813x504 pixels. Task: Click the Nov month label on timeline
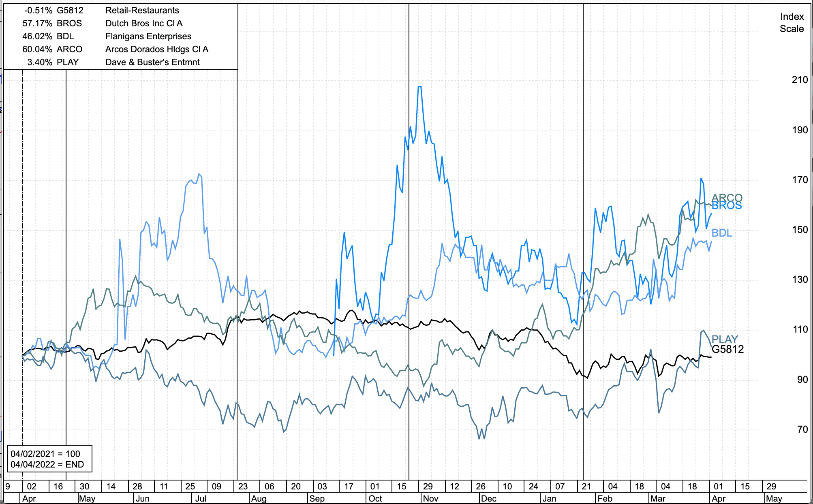[x=430, y=498]
